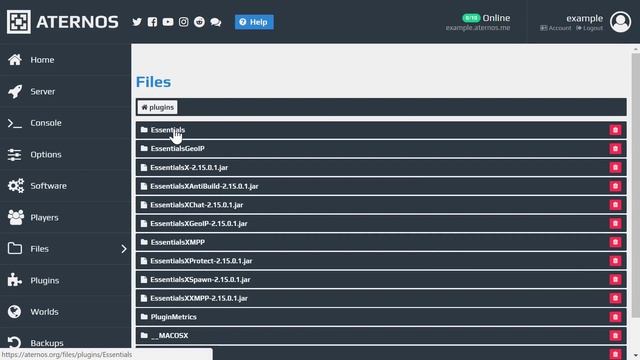
Task: Open the forum chat bubbles icon
Action: pos(216,22)
